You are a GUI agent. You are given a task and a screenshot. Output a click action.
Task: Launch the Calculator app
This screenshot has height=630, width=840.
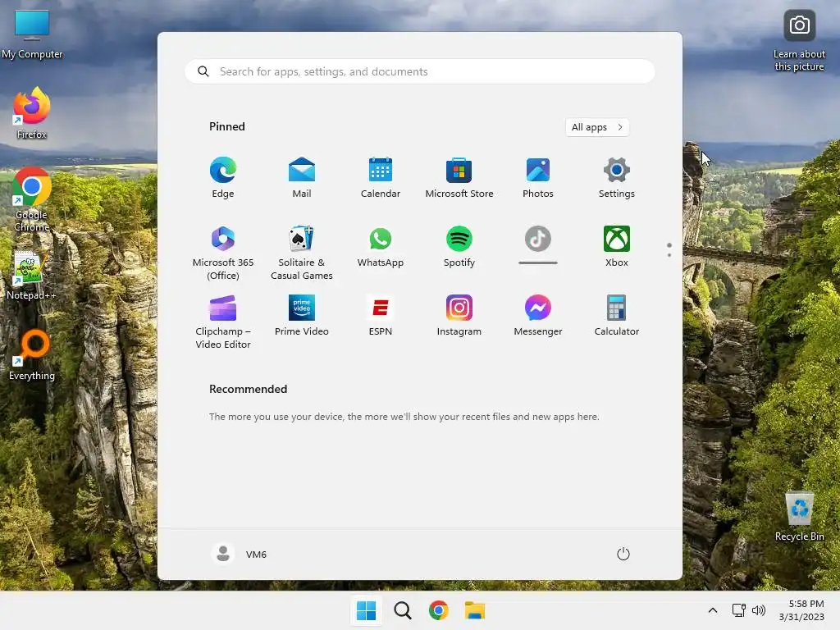tap(617, 316)
